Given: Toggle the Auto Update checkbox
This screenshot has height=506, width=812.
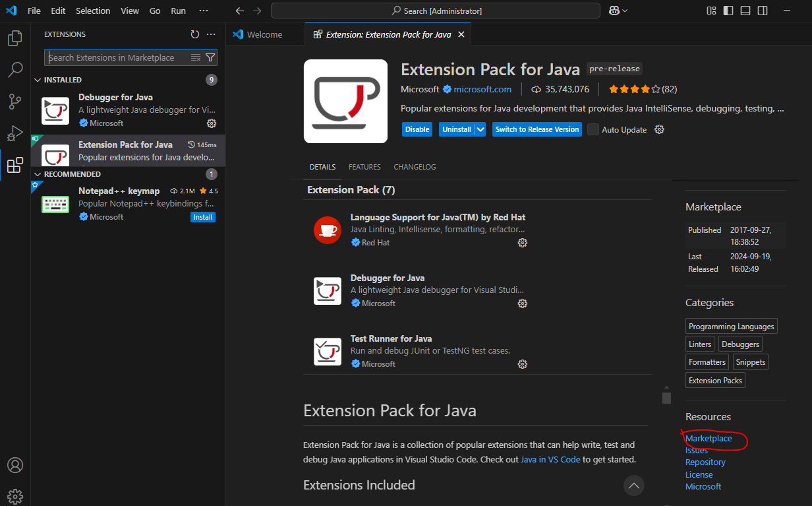Looking at the screenshot, I should tap(593, 129).
